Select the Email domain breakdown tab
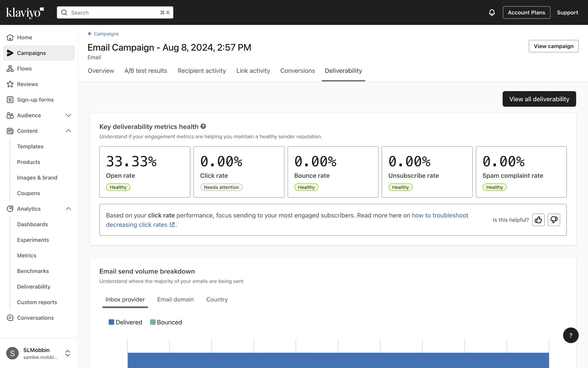The image size is (588, 368). coord(175,299)
